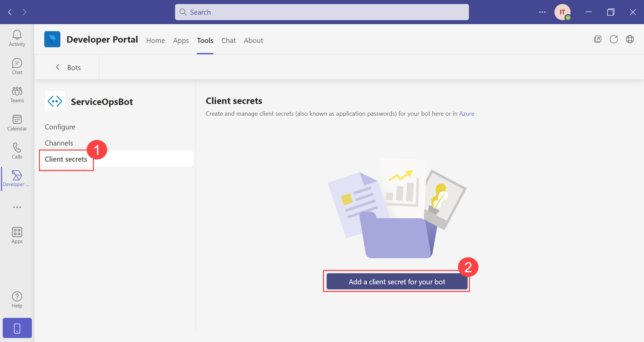Open the Activity icon in Teams sidebar
Image resolution: width=644 pixels, height=342 pixels.
[x=17, y=38]
